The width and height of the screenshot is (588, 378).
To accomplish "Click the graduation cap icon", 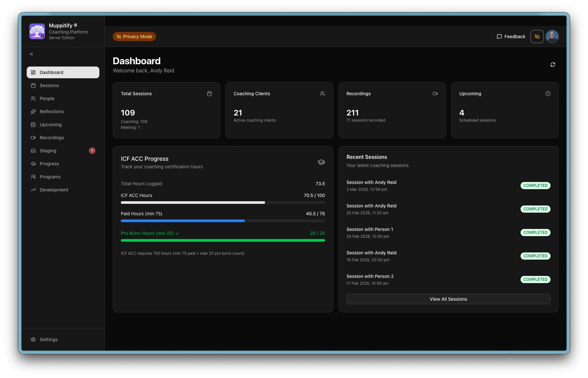I will 321,162.
